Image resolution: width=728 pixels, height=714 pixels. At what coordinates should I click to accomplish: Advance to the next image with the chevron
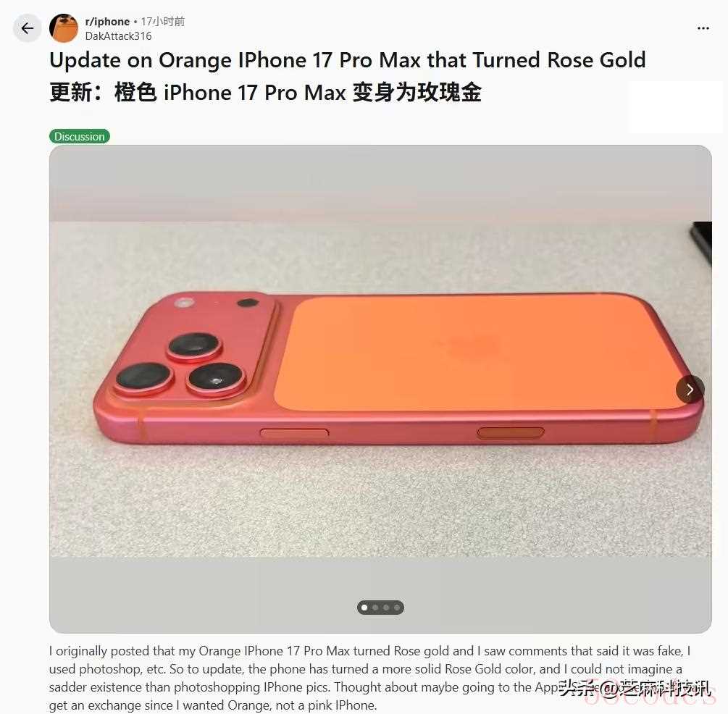pyautogui.click(x=690, y=389)
